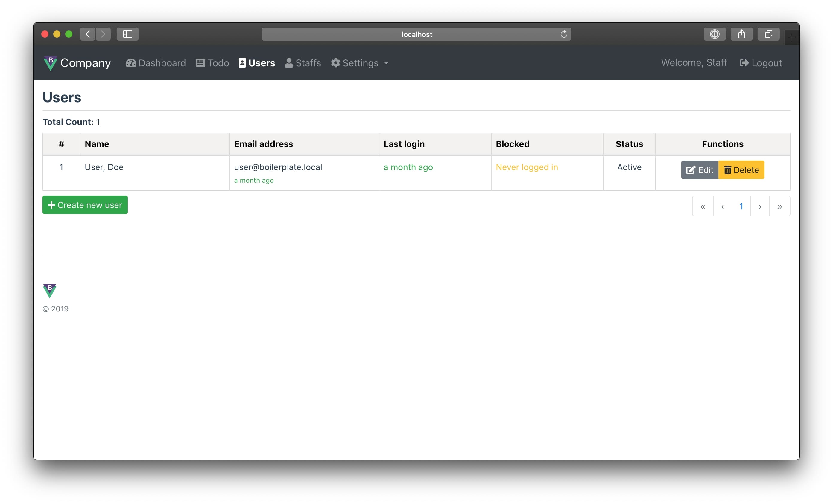The image size is (833, 504).
Task: Delete the User, Doe record
Action: tap(741, 170)
